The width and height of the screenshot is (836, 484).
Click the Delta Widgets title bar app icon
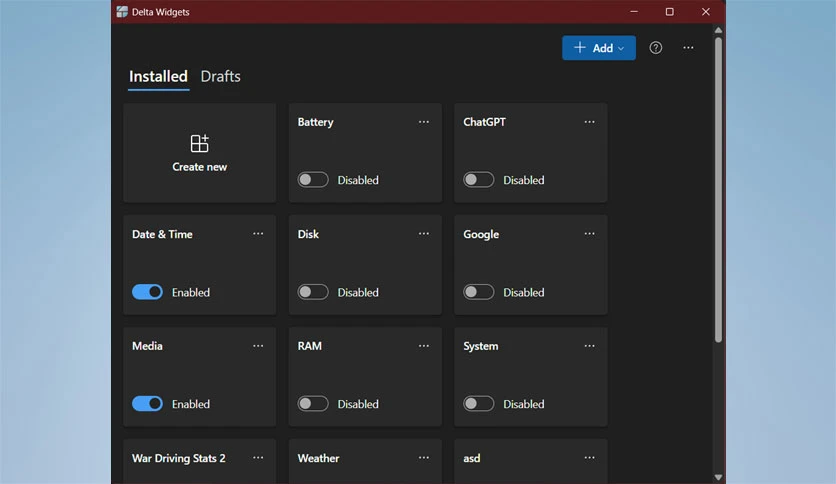point(122,12)
